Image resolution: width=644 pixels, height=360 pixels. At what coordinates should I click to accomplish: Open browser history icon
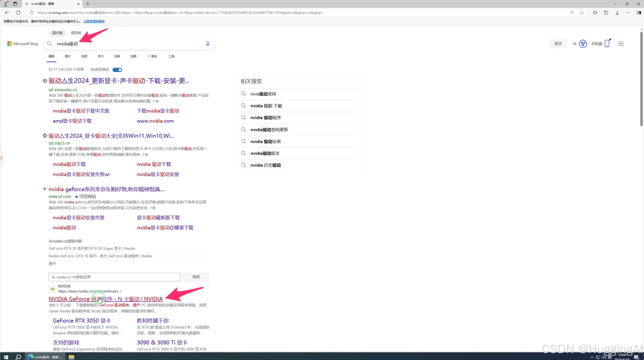(606, 13)
